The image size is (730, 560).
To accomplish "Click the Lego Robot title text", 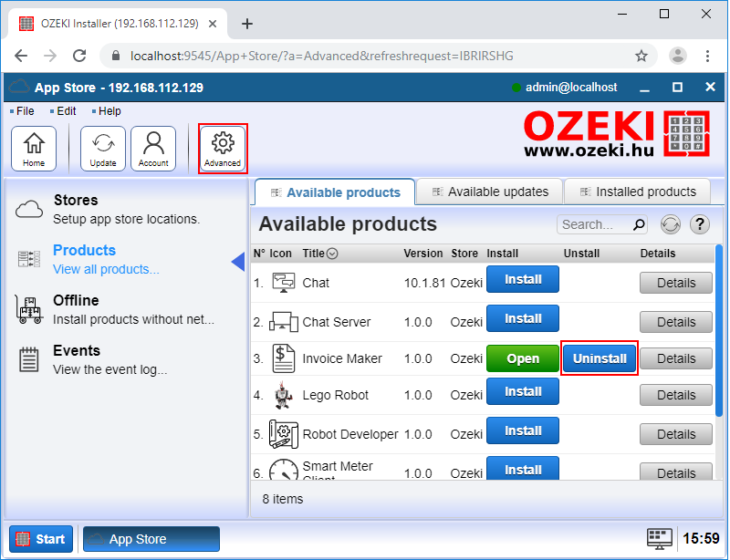I will pos(335,395).
